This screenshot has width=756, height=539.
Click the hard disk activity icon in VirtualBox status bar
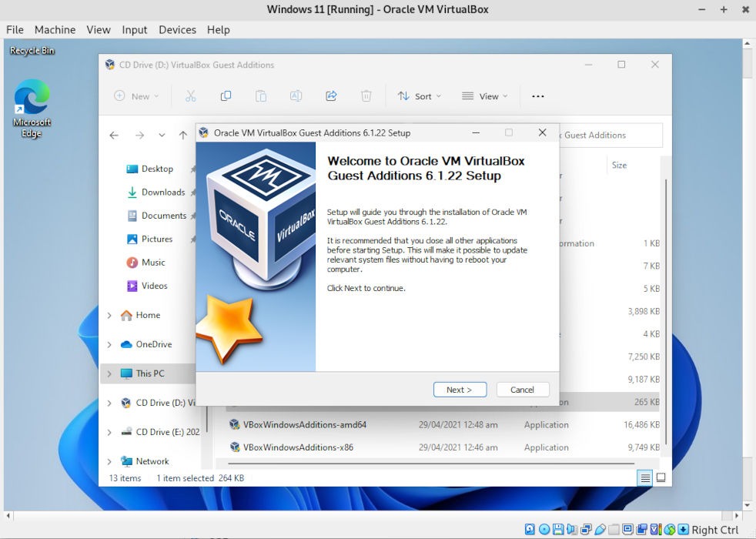pos(530,530)
